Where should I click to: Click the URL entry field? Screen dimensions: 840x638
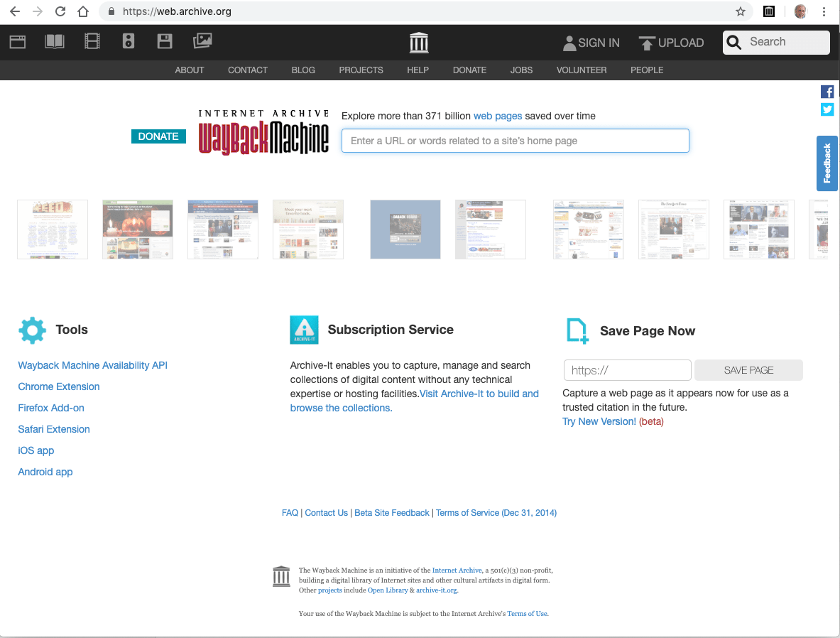(515, 140)
